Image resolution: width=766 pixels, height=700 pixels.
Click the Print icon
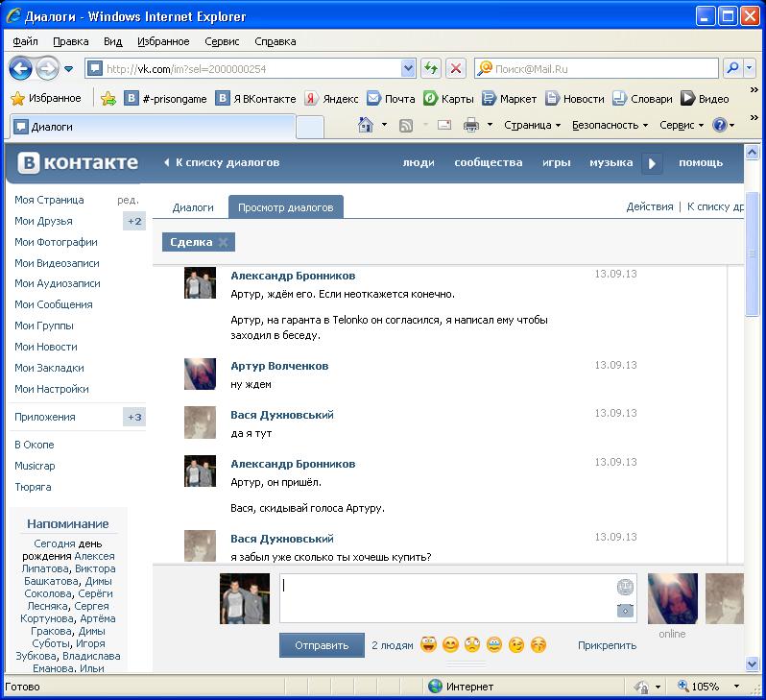pyautogui.click(x=471, y=125)
